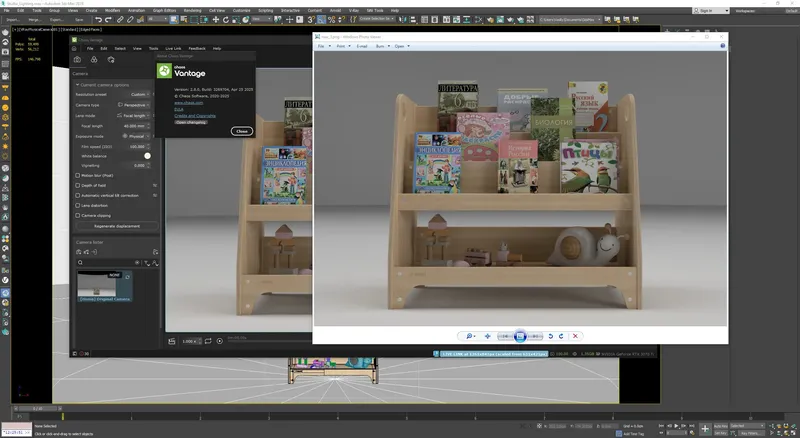800x438 pixels.
Task: Start slideshow with the center blue button
Action: [x=520, y=336]
